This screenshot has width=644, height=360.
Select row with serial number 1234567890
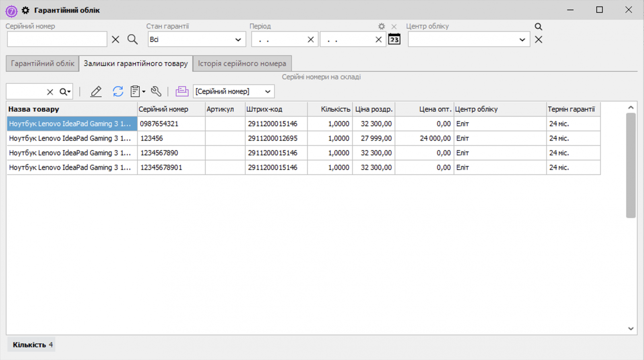(x=159, y=153)
